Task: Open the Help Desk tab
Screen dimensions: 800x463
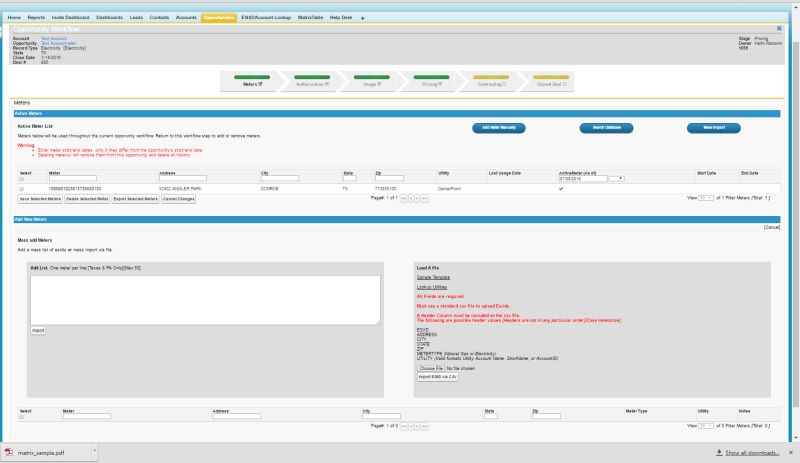Action: point(341,17)
